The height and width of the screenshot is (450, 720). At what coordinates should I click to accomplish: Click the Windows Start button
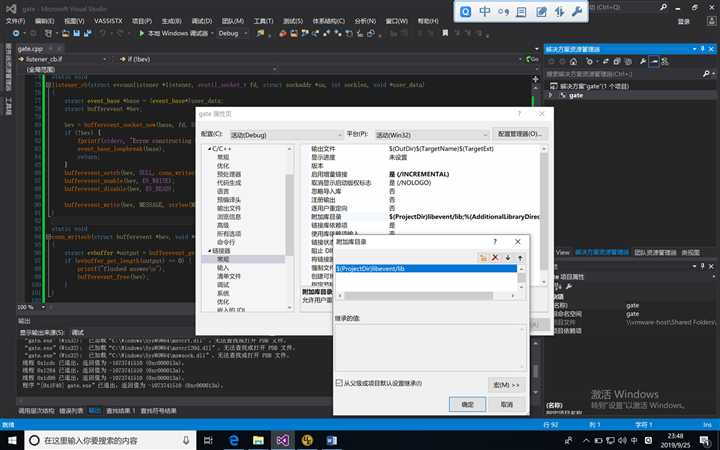[12, 440]
